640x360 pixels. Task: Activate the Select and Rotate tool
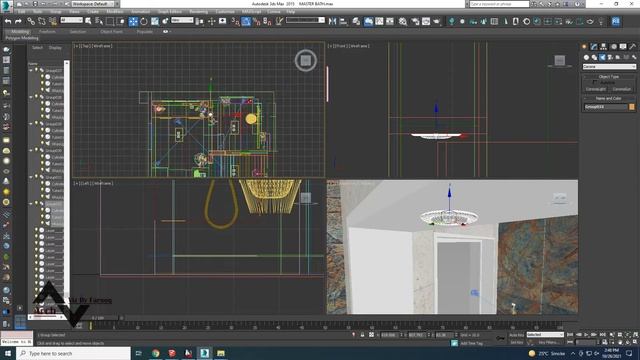pos(144,21)
